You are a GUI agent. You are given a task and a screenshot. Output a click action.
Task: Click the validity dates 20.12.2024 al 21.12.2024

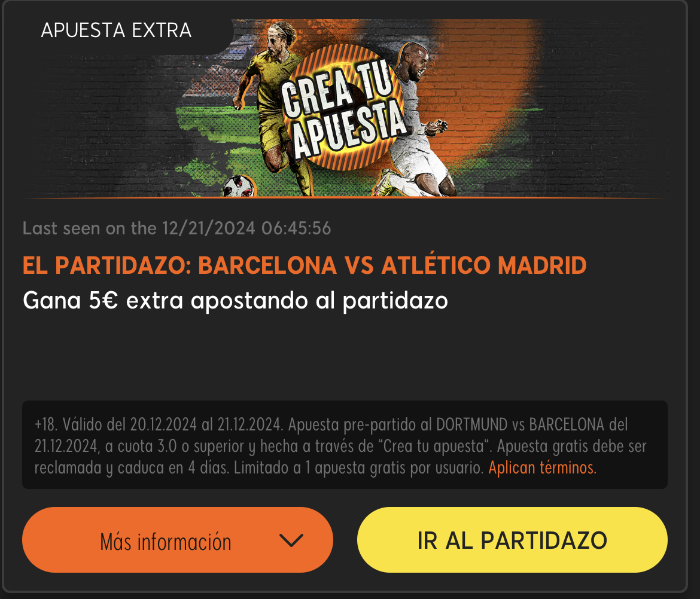(206, 424)
